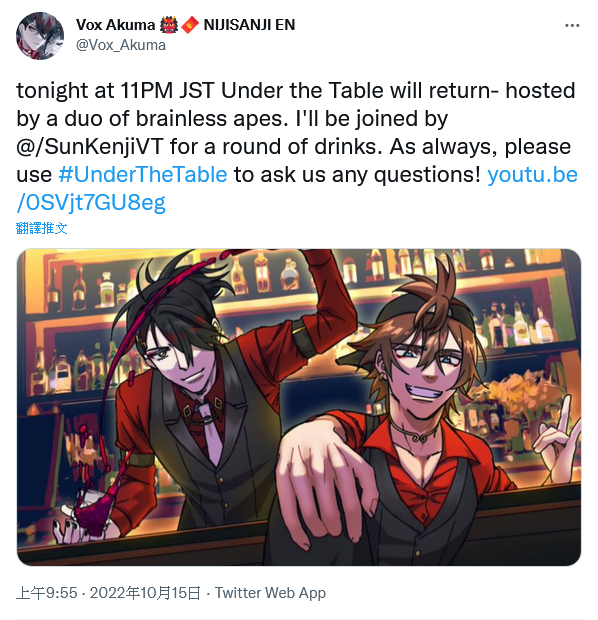Image resolution: width=598 pixels, height=620 pixels.
Task: Click the 翻譯推文 translate tweet link
Action: click(42, 228)
